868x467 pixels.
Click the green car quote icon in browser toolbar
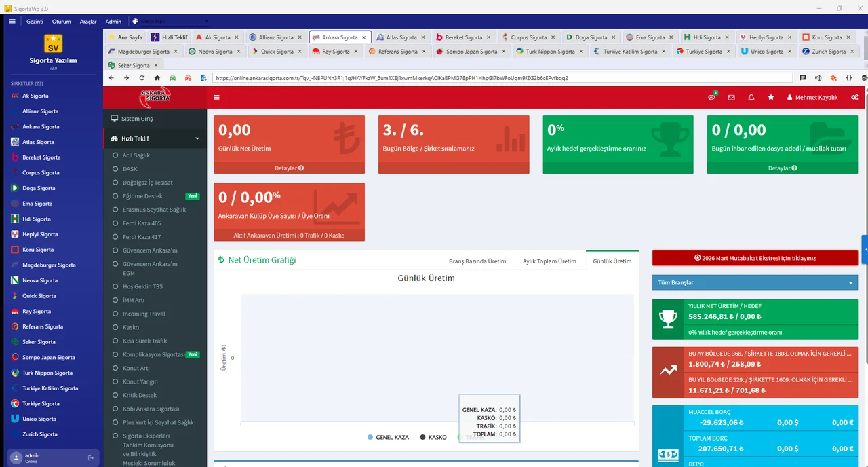[x=172, y=79]
